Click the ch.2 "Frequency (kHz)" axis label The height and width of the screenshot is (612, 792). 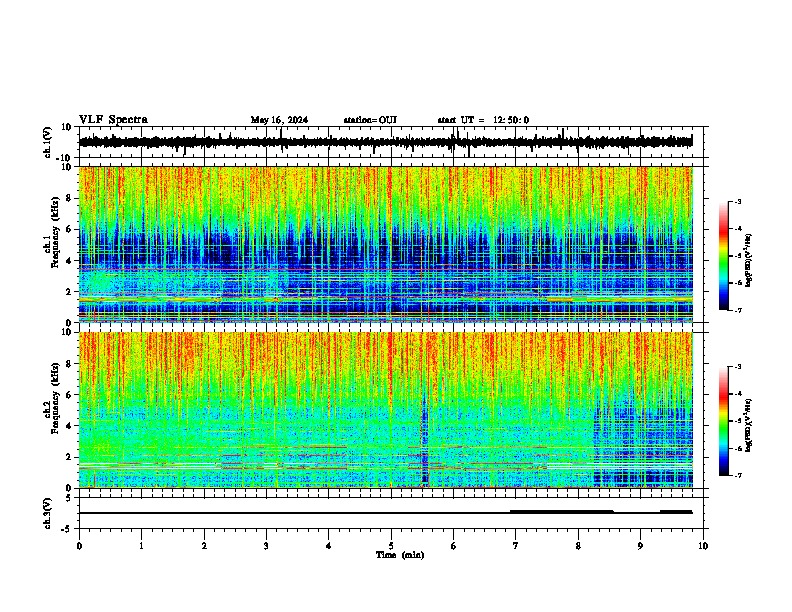pos(56,398)
